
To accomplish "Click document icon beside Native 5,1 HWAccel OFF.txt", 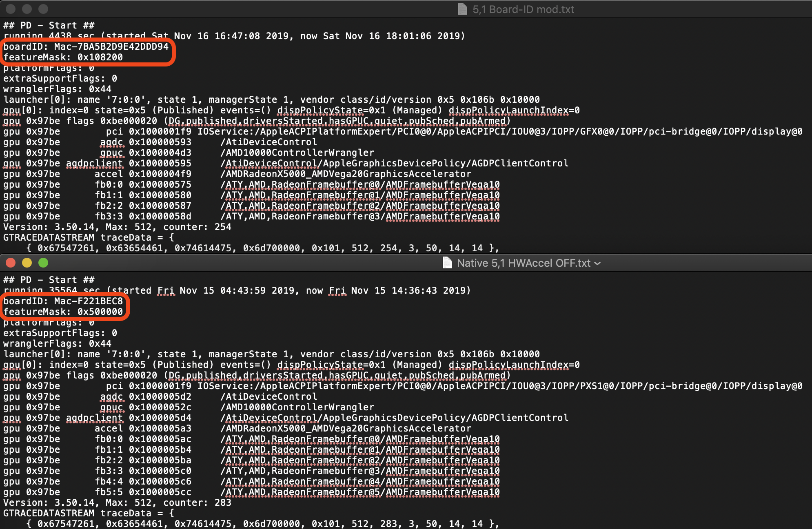I will [x=447, y=263].
